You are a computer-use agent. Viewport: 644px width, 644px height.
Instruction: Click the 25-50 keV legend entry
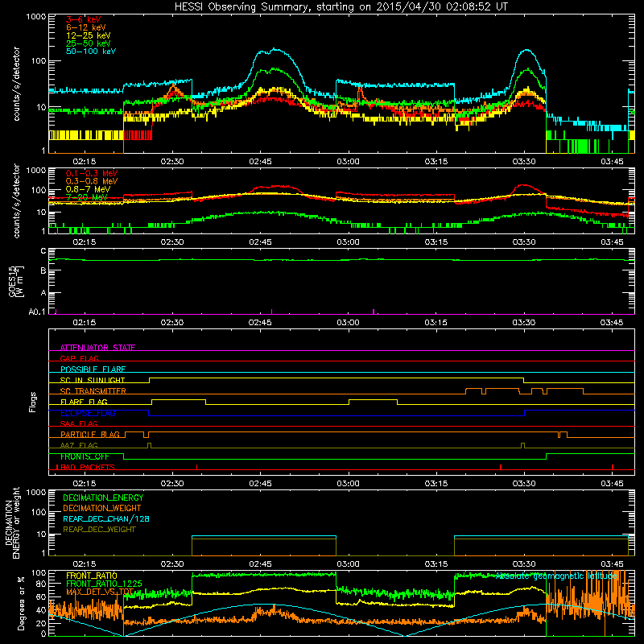89,43
